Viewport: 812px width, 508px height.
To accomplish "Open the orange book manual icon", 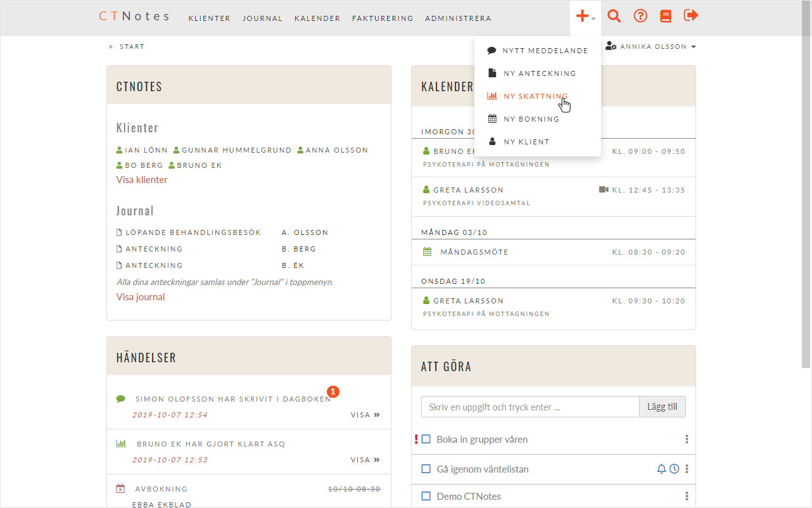I will click(665, 16).
